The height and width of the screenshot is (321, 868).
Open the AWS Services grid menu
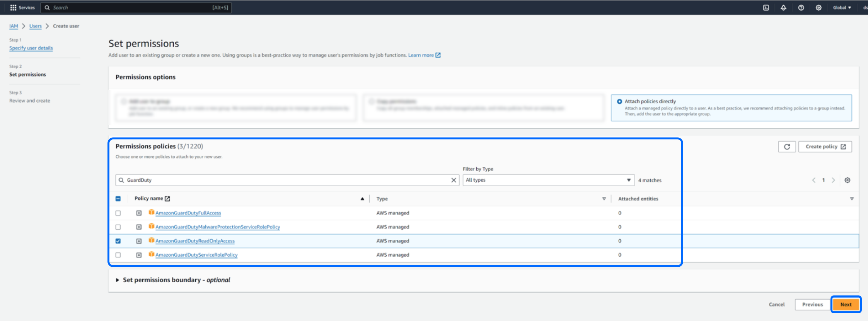(x=13, y=7)
